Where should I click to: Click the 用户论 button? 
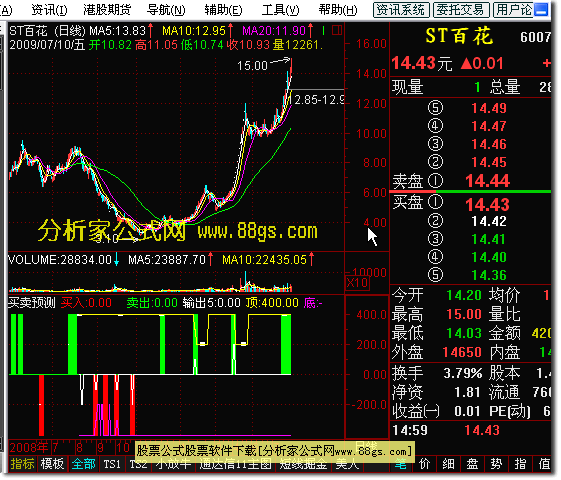point(513,10)
